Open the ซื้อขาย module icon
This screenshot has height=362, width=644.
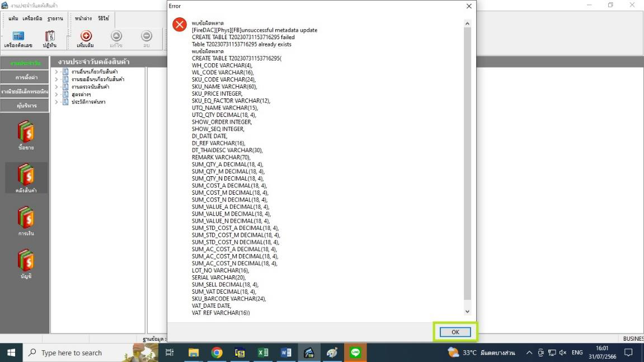point(26,134)
